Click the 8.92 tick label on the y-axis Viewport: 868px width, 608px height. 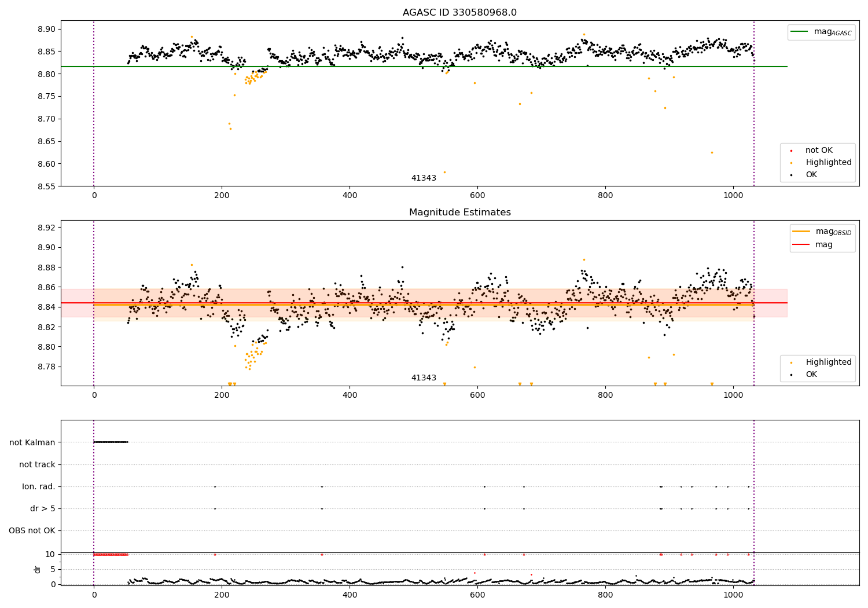pos(46,228)
